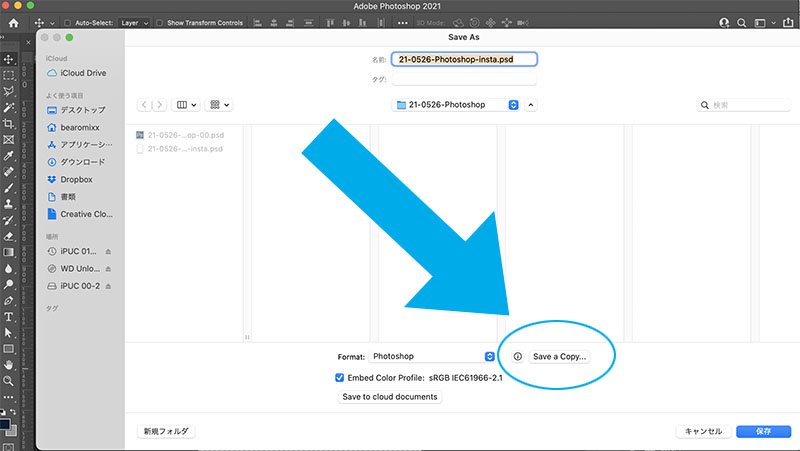Screen dimensions: 800x451
Task: Open the Move tool preset picker arrow
Action: (52, 23)
